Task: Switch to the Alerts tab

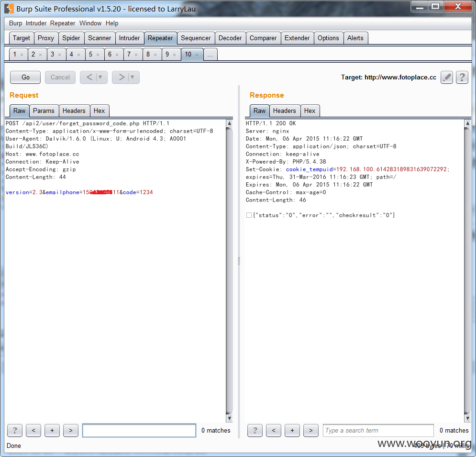Action: pos(355,38)
